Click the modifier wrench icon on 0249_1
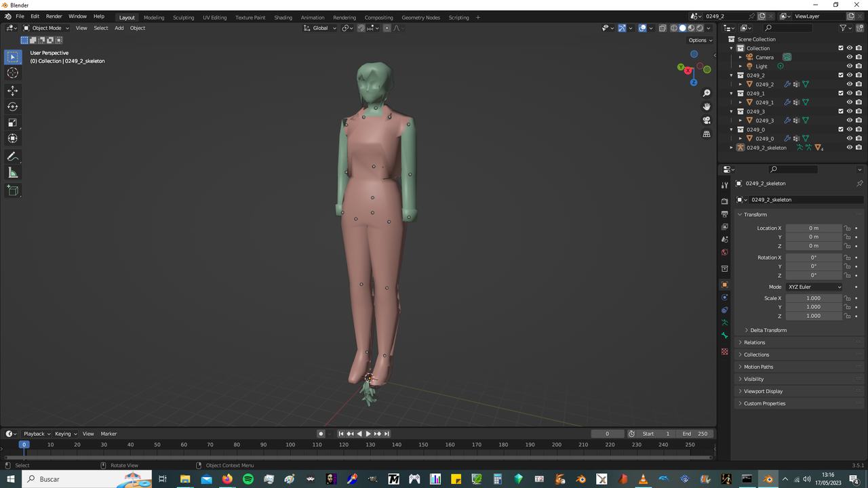Viewport: 868px width, 488px height. [x=787, y=102]
